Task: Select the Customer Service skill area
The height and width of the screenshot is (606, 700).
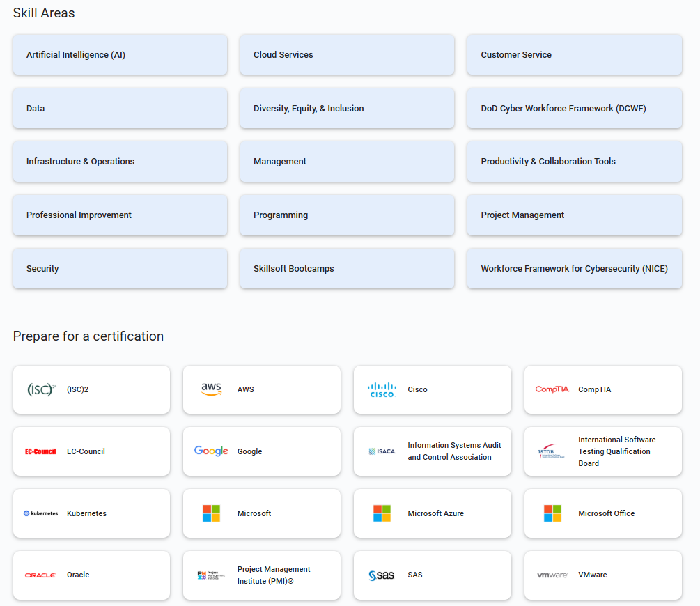Action: point(575,54)
